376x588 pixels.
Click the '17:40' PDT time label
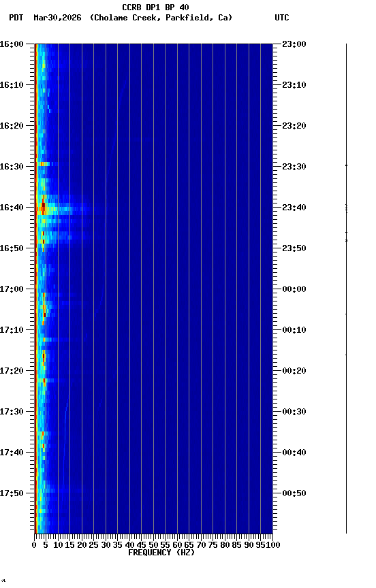point(12,453)
